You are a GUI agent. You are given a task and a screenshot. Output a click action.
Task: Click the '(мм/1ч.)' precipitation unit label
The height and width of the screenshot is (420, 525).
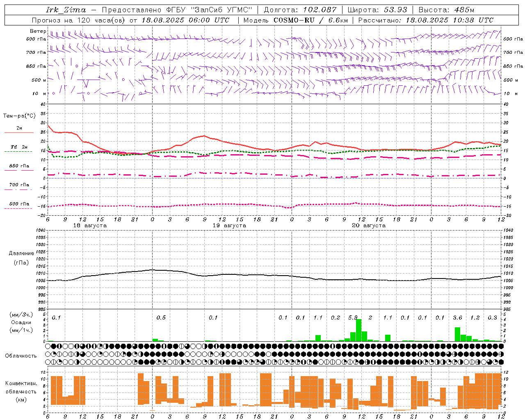click(21, 330)
